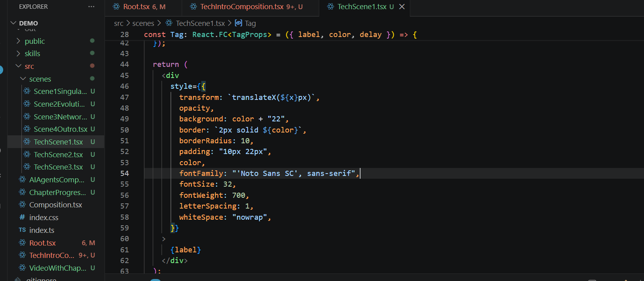Click line number 44 in the gutter

click(124, 64)
